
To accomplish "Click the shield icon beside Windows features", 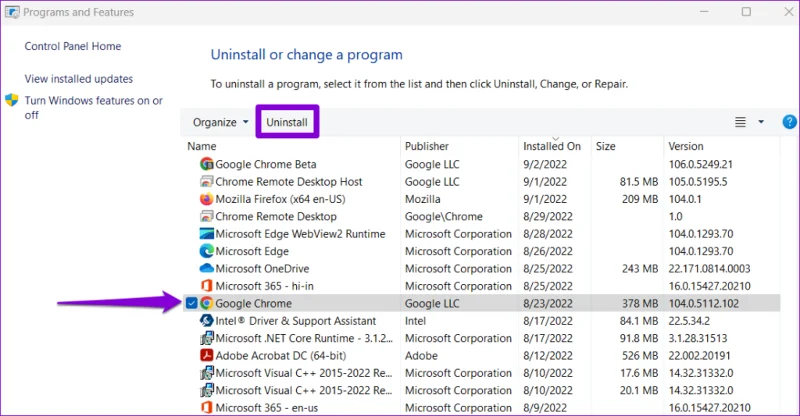I will click(12, 100).
